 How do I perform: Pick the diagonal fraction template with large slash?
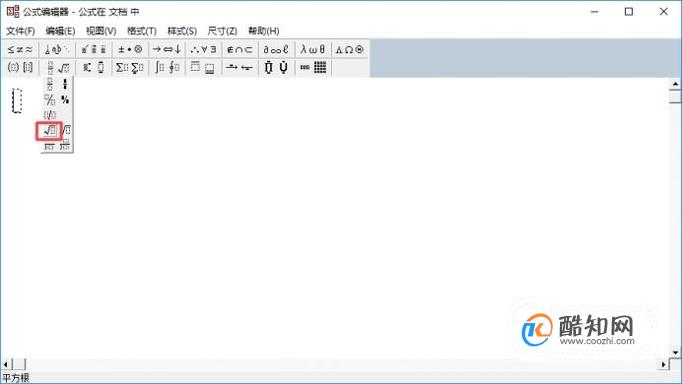[x=50, y=100]
